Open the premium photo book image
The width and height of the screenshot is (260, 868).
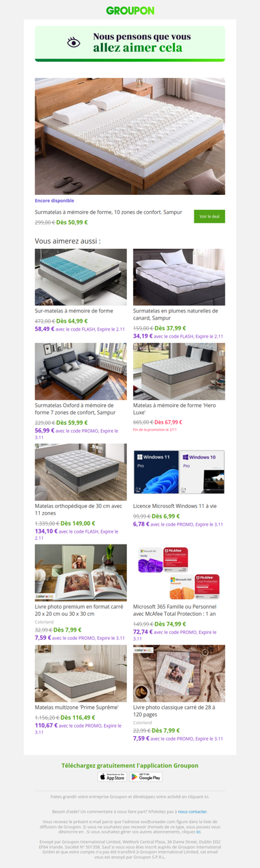point(81,573)
